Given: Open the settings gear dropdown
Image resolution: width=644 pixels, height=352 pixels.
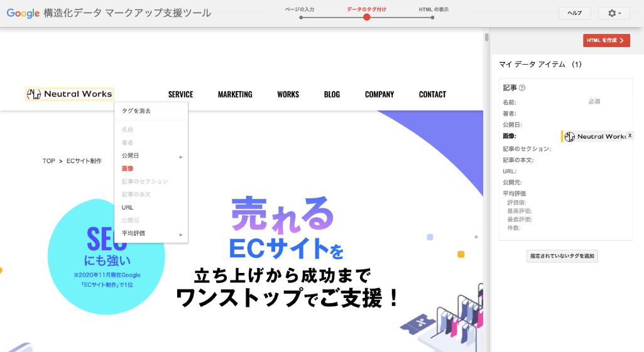Looking at the screenshot, I should (614, 13).
